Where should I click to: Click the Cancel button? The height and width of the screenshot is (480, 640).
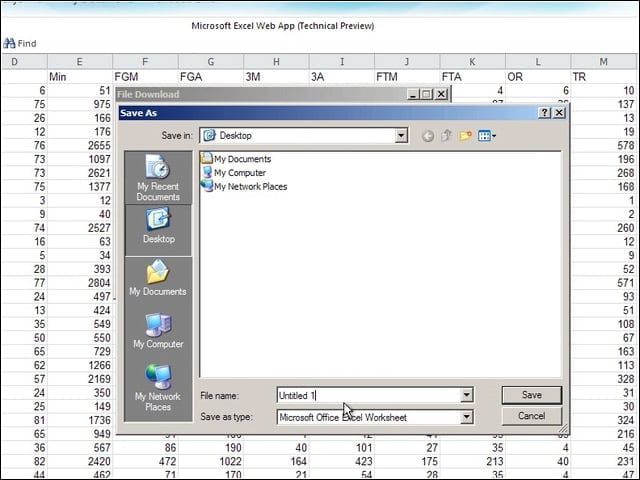click(x=532, y=416)
